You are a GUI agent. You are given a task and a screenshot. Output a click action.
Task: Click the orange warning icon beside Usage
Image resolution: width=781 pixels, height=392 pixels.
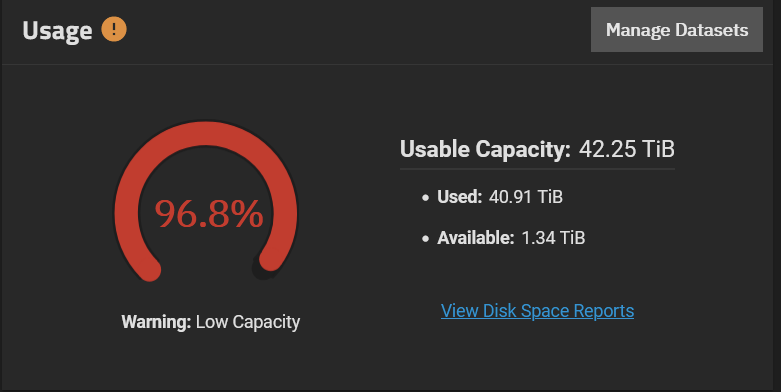pyautogui.click(x=114, y=29)
